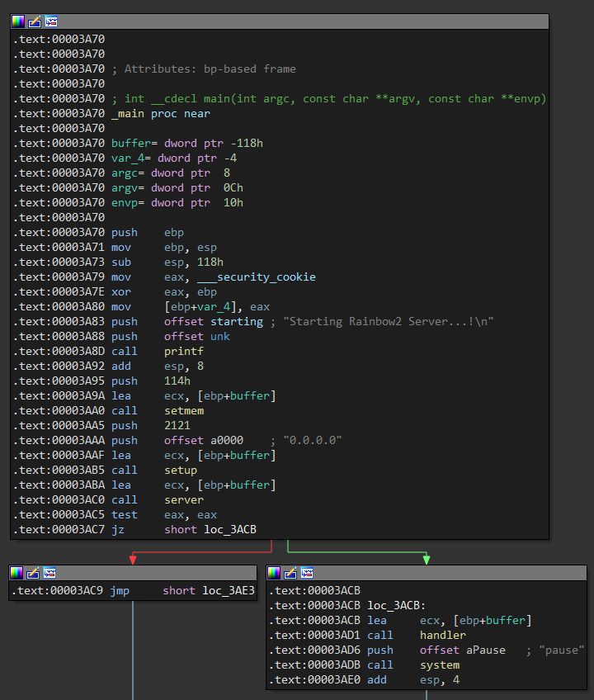Image resolution: width=594 pixels, height=700 pixels.
Task: Click 'jmp short loc_3AE3' instruction
Action: (182, 591)
